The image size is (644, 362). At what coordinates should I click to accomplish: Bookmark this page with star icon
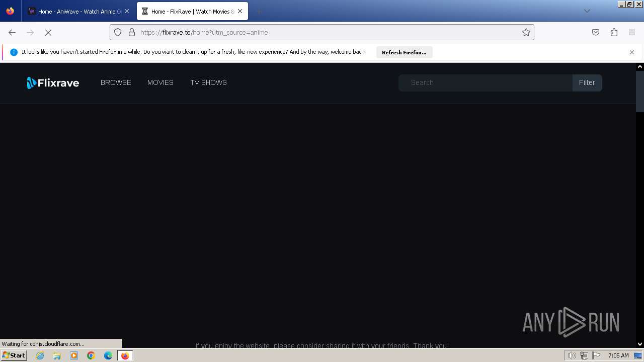pos(526,32)
